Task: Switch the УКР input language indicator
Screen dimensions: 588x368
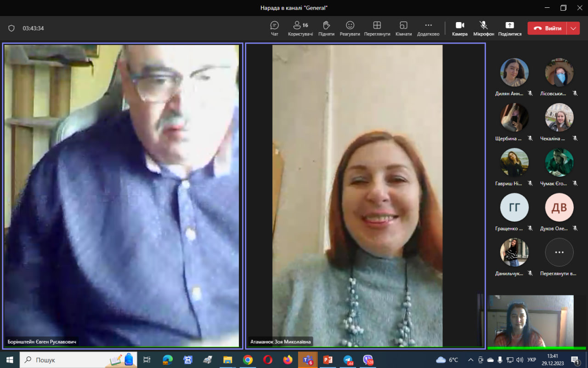Action: (532, 360)
